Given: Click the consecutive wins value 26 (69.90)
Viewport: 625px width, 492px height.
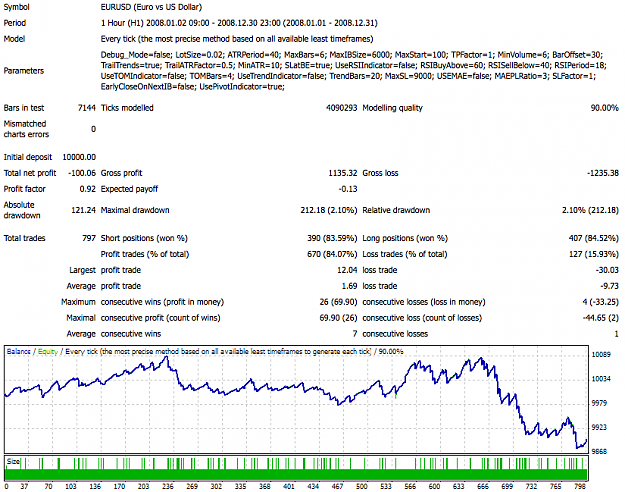Looking at the screenshot, I should point(338,302).
